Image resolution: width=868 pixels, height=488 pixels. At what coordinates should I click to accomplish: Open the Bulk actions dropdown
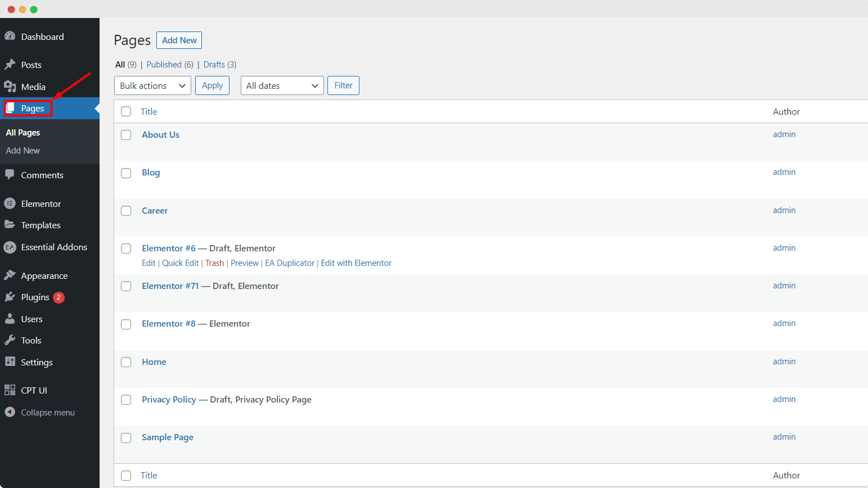[152, 85]
